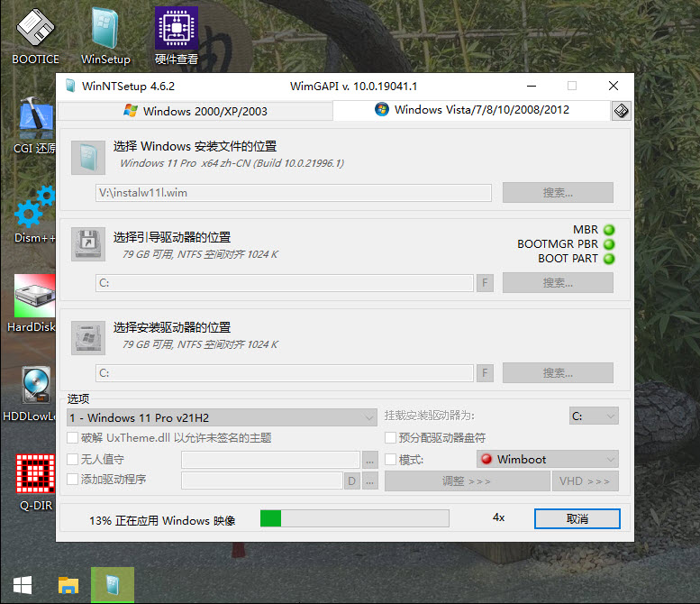Browse for driver folder with … button

click(369, 481)
